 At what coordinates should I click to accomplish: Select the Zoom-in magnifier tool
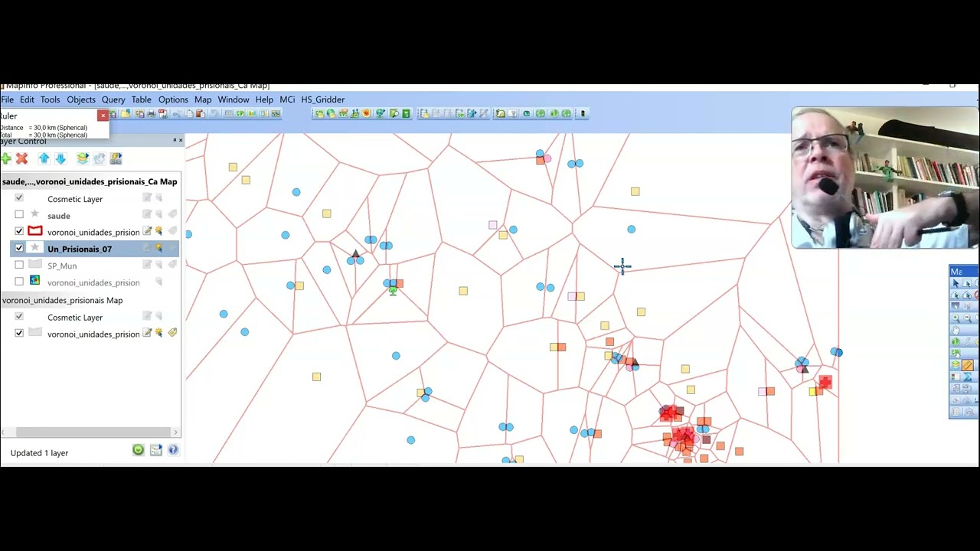click(x=955, y=318)
